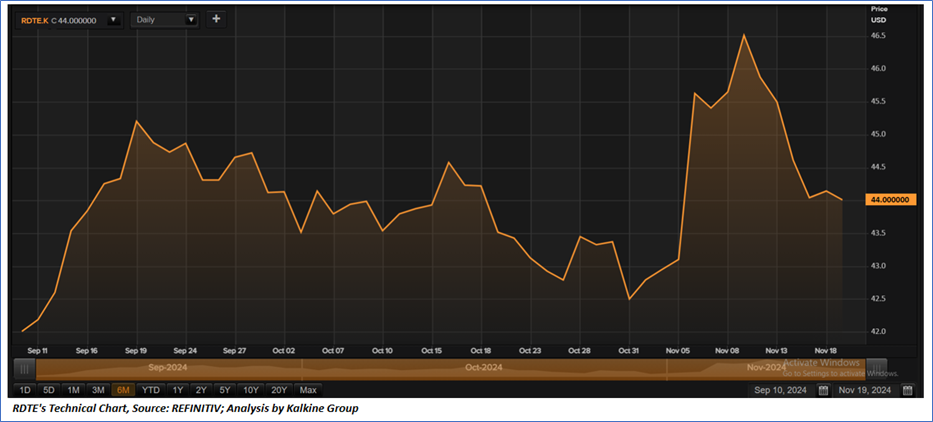The image size is (933, 422).
Task: Click the Nov 19, 2024 end date field
Action: click(865, 390)
